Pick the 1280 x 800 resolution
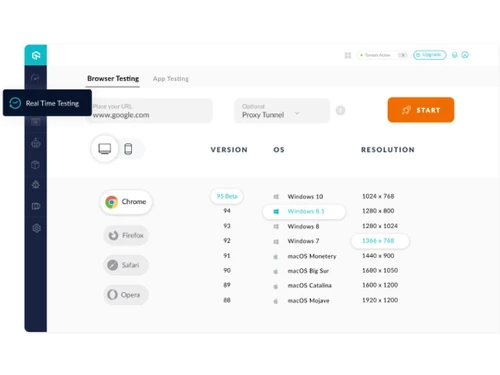This screenshot has height=375, width=500. [x=378, y=211]
